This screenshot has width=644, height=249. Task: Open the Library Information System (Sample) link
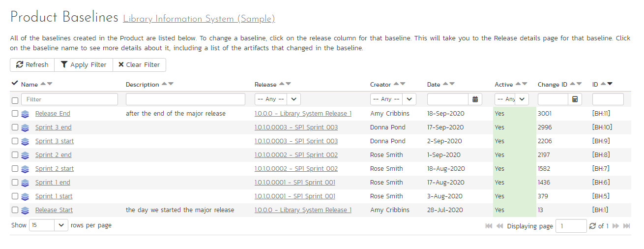click(199, 19)
